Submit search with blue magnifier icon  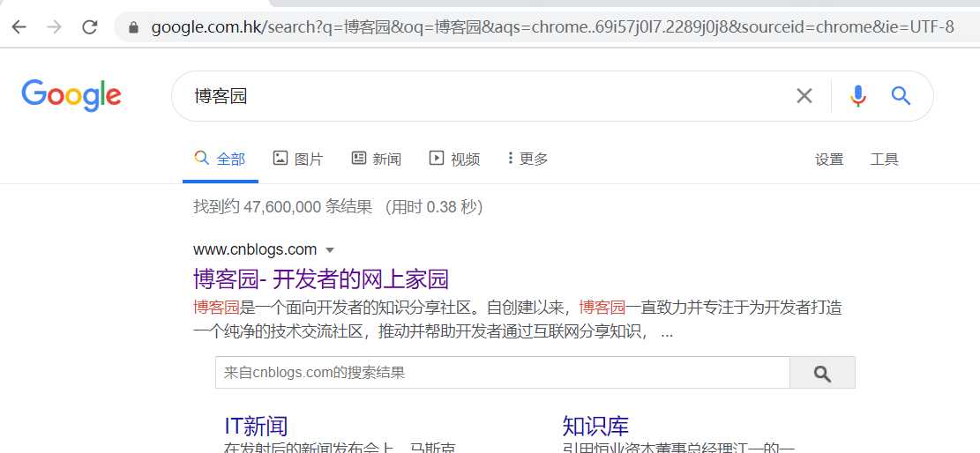tap(901, 95)
